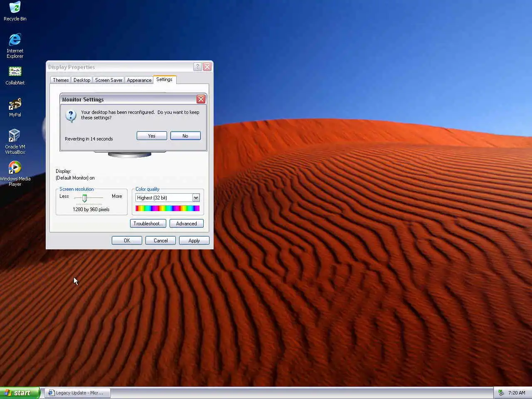Select the Windows Media Player icon
The image size is (532, 399).
coord(15,174)
